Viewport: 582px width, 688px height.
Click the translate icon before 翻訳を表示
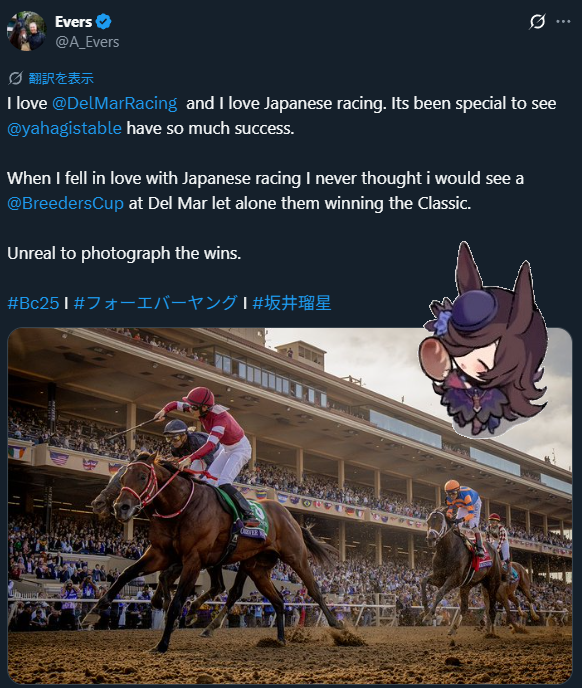[15, 79]
